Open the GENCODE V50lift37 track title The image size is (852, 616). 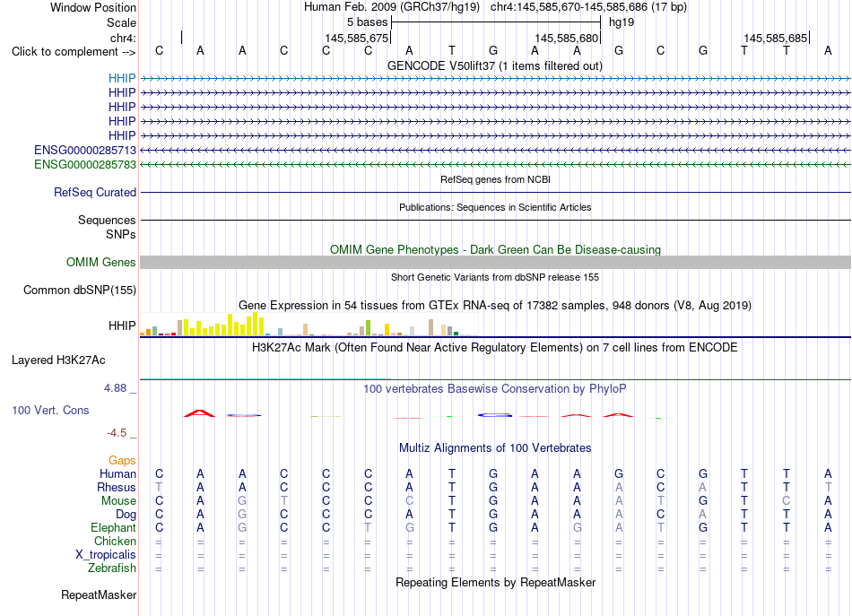pos(494,65)
